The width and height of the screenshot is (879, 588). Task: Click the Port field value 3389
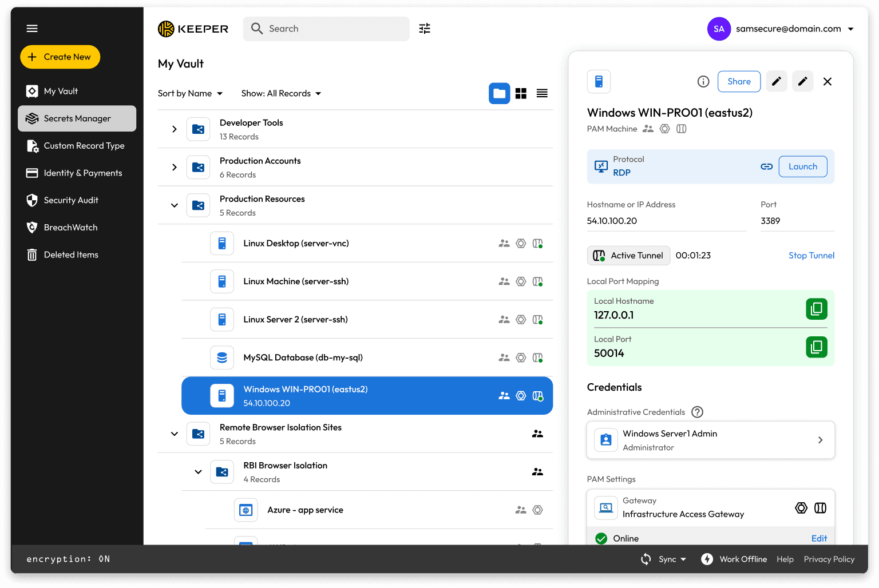[770, 221]
